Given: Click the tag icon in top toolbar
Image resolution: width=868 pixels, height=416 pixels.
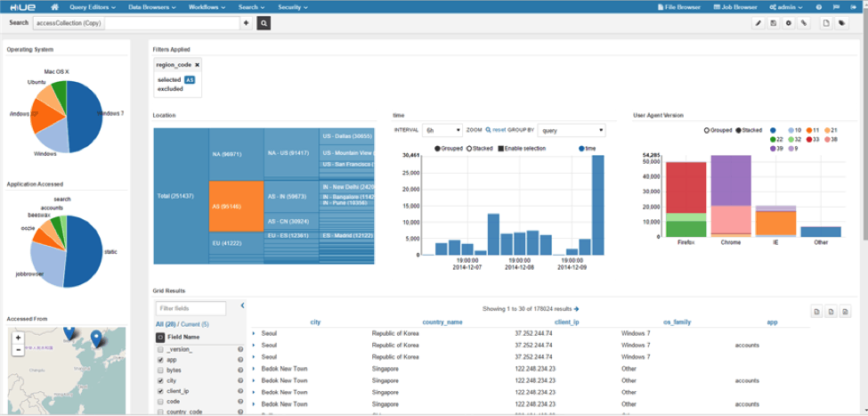Looking at the screenshot, I should tap(841, 23).
